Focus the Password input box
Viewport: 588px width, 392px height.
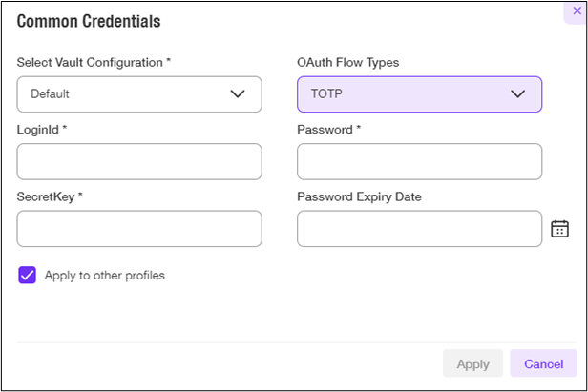coord(419,161)
